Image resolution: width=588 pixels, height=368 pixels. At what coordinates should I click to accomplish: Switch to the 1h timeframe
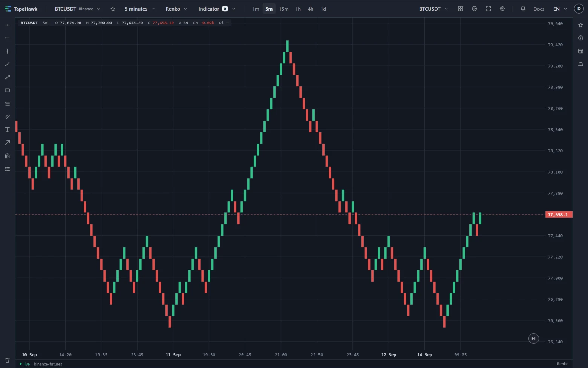tap(298, 9)
